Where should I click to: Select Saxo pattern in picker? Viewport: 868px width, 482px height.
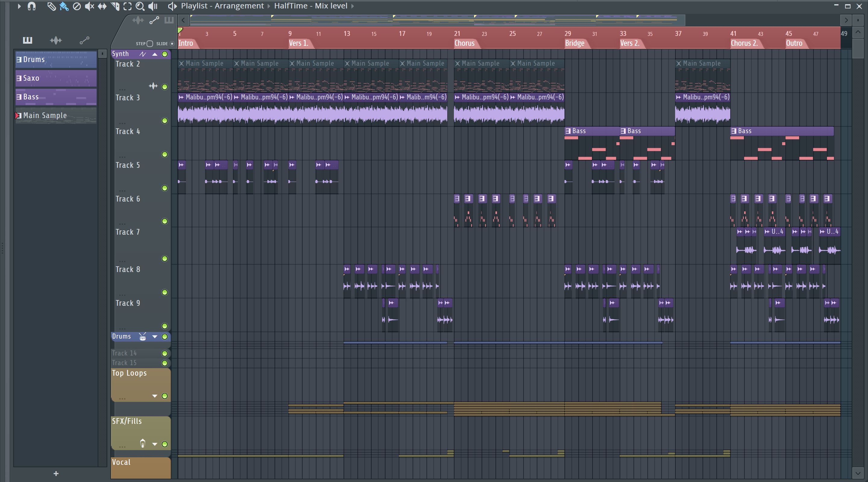[56, 78]
